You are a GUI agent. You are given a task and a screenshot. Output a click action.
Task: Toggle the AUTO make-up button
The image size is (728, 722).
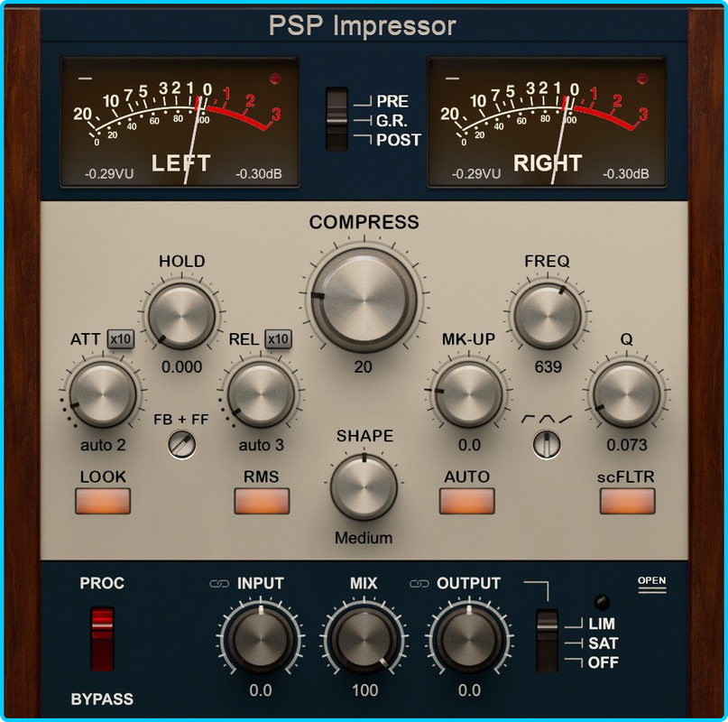coord(467,501)
